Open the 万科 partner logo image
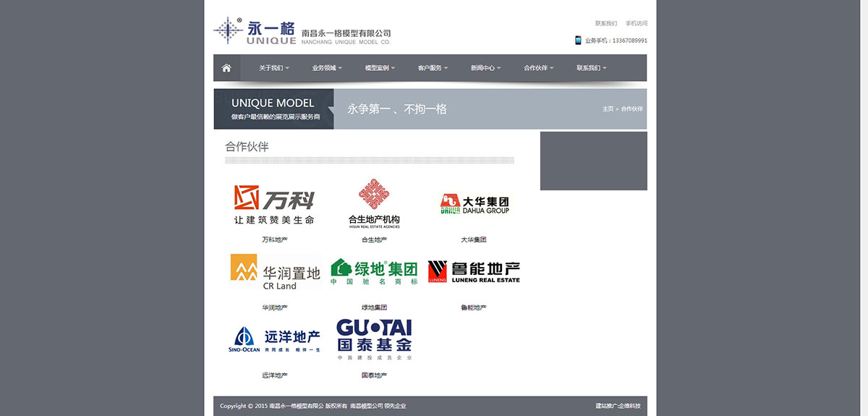This screenshot has height=416, width=868. click(x=274, y=203)
